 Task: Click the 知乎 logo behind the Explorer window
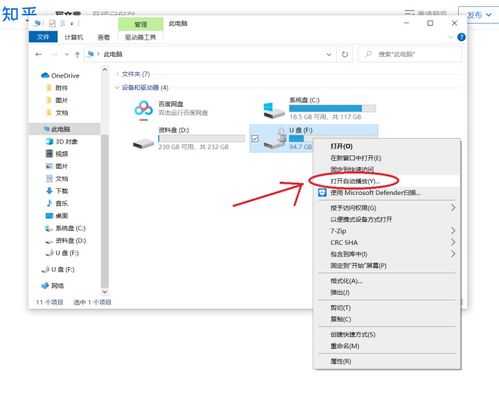pyautogui.click(x=19, y=14)
